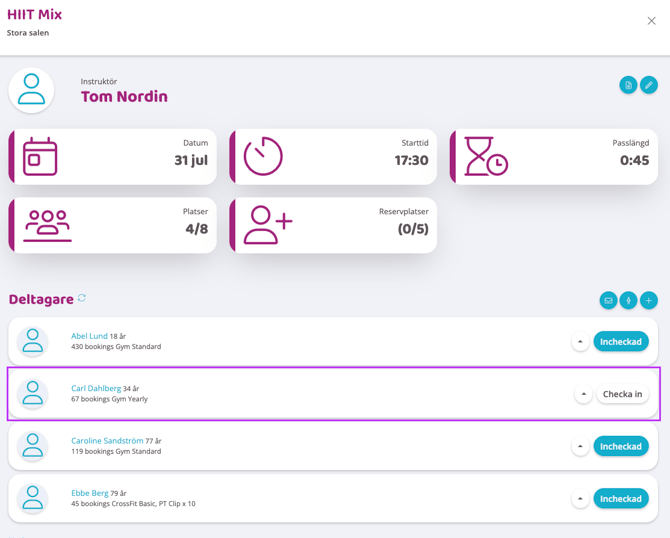Screen dimensions: 670x538
Task: Open Ebbe Berg's profile link
Action: (90, 492)
